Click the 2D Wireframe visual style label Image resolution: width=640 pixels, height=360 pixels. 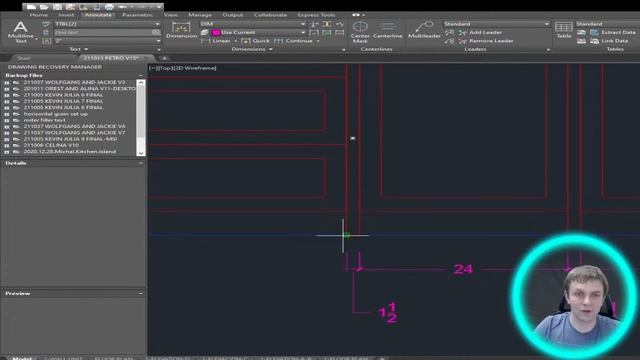(x=195, y=68)
